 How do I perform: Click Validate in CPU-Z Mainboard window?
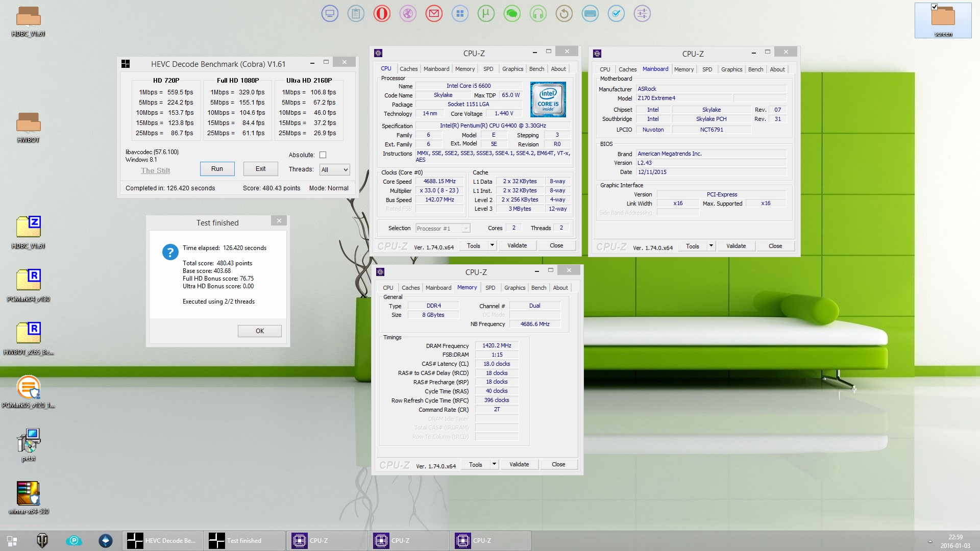(x=736, y=246)
